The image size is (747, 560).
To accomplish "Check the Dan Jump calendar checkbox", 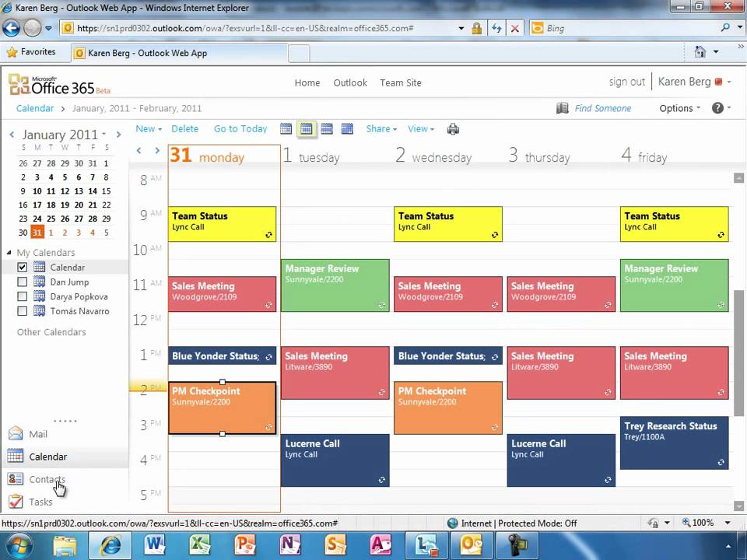I will point(22,282).
